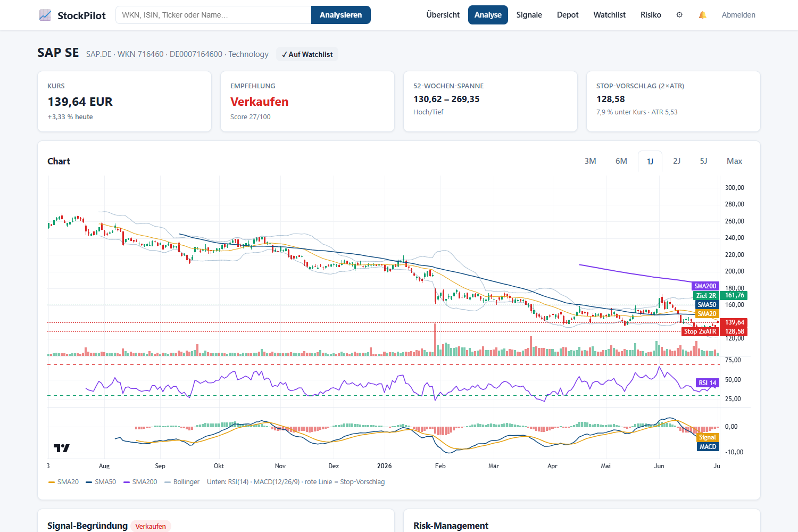Open the Depot page

coord(568,15)
